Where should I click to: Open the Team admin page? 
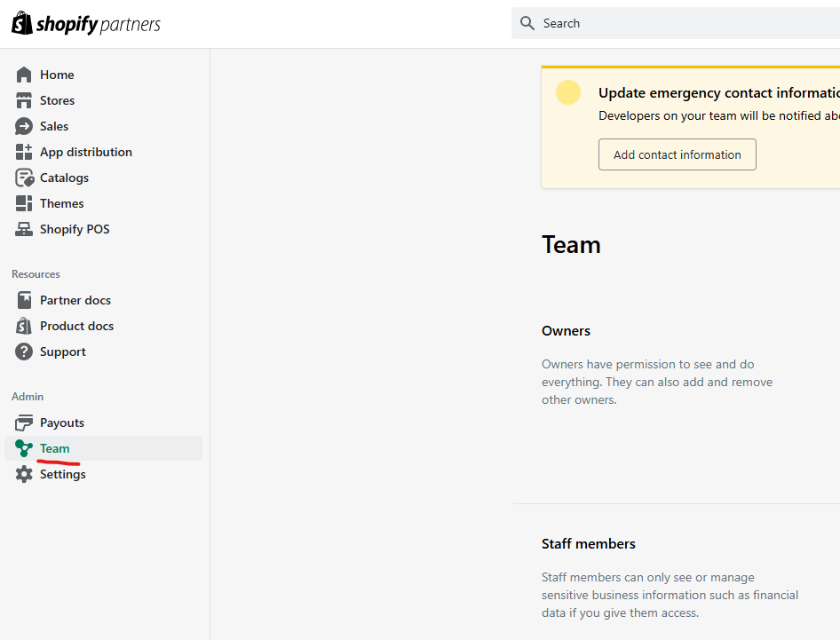click(53, 447)
